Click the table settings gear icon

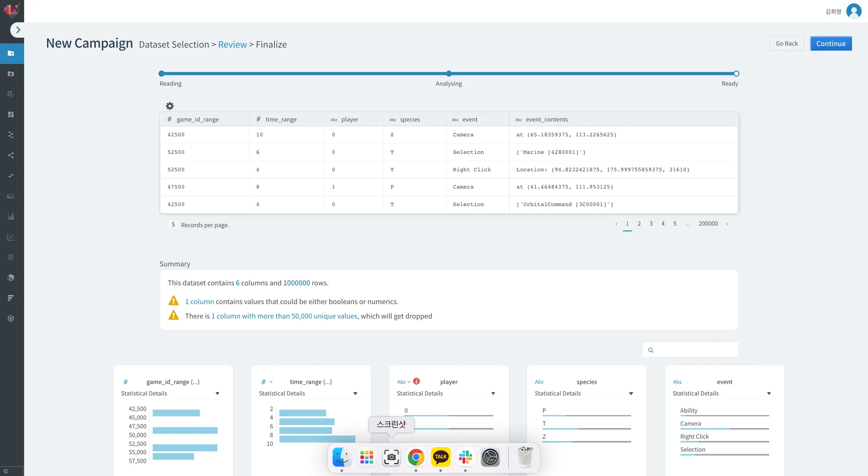click(170, 106)
